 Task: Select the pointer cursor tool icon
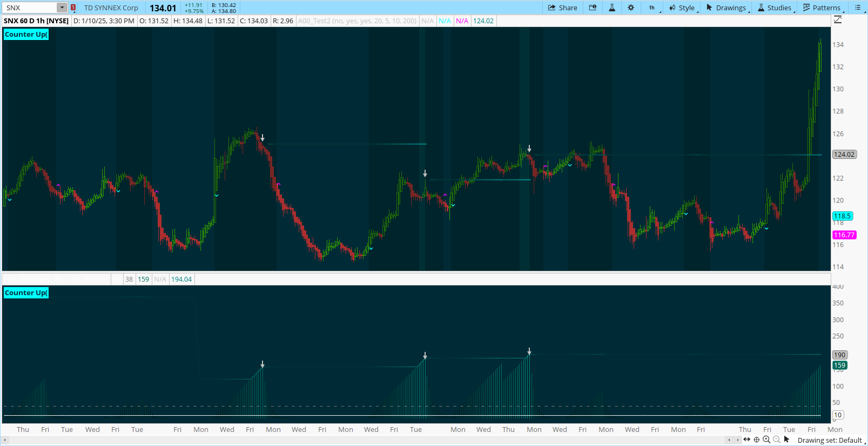[787, 440]
